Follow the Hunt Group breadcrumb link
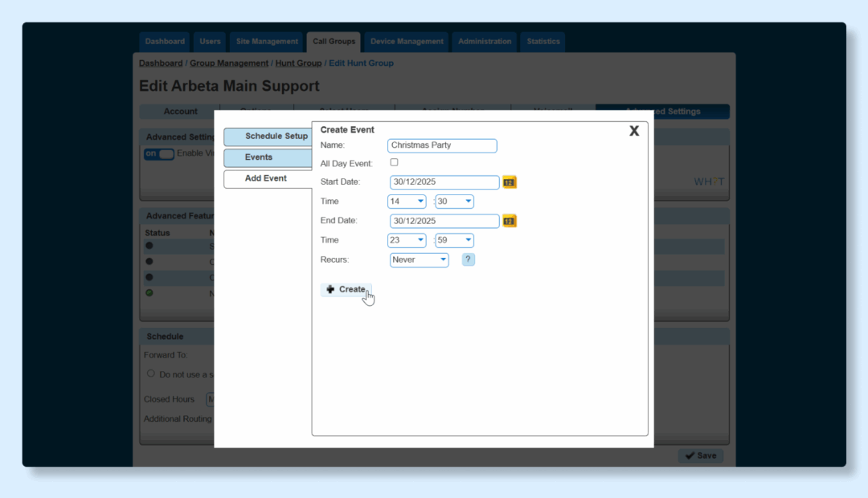 pyautogui.click(x=298, y=63)
